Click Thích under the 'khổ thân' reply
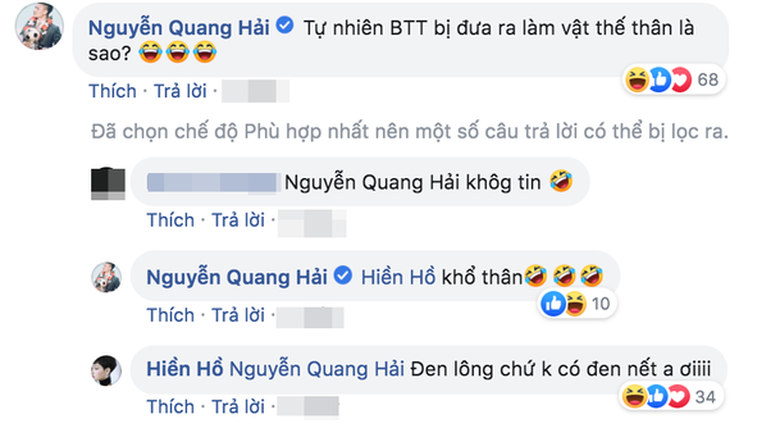Screen dimensions: 780x428 click(171, 315)
